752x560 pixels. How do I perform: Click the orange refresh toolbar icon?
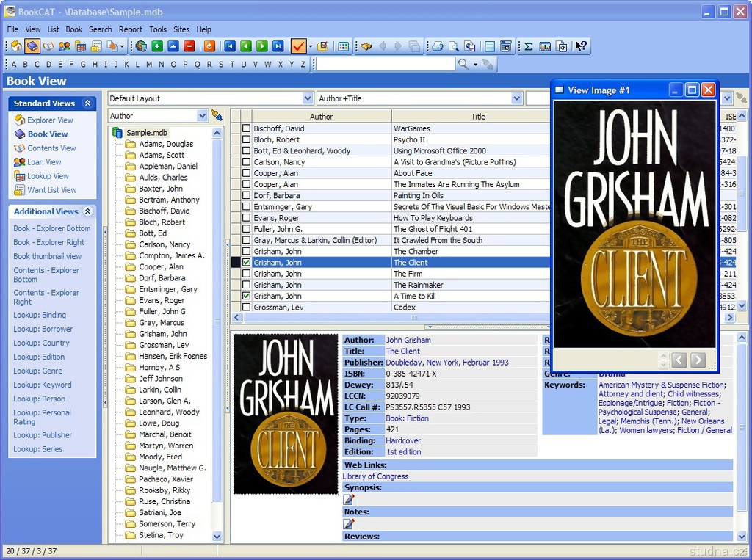(x=209, y=46)
